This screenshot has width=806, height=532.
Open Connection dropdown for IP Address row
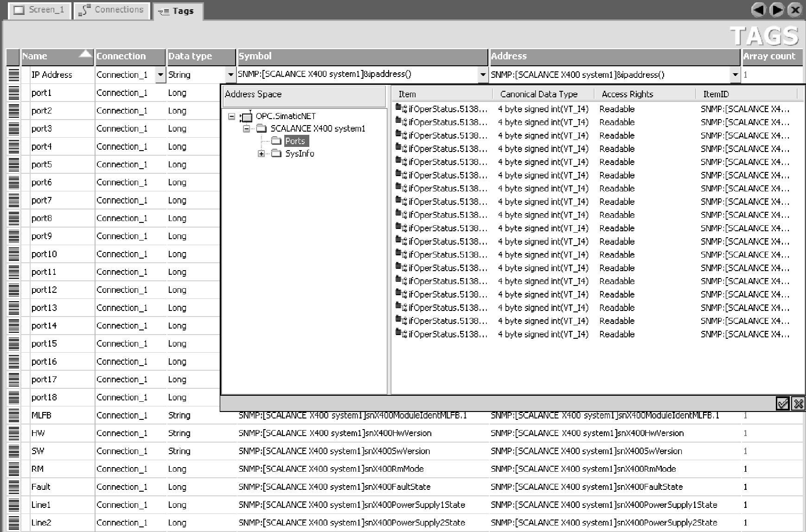point(160,75)
